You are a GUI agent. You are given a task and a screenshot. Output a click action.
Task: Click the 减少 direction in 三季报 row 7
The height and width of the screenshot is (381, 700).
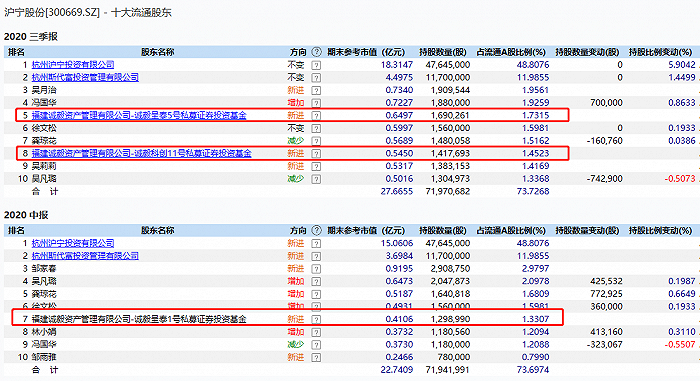pos(296,141)
